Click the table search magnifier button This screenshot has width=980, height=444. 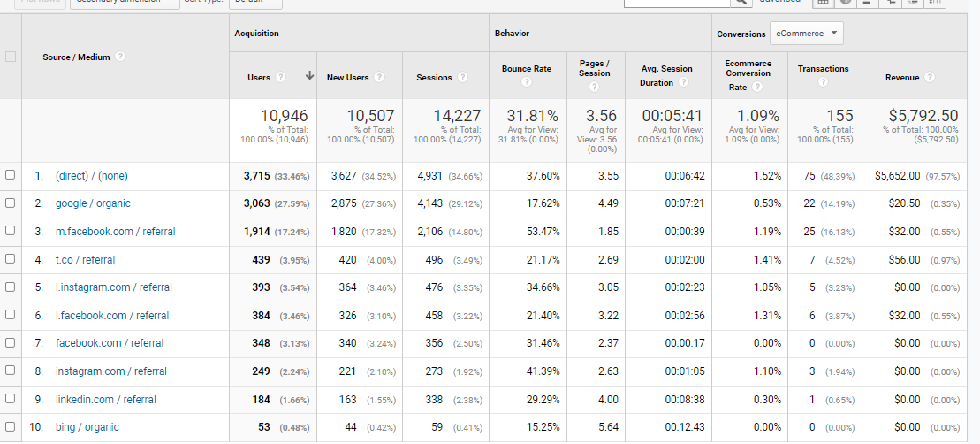pos(740,2)
